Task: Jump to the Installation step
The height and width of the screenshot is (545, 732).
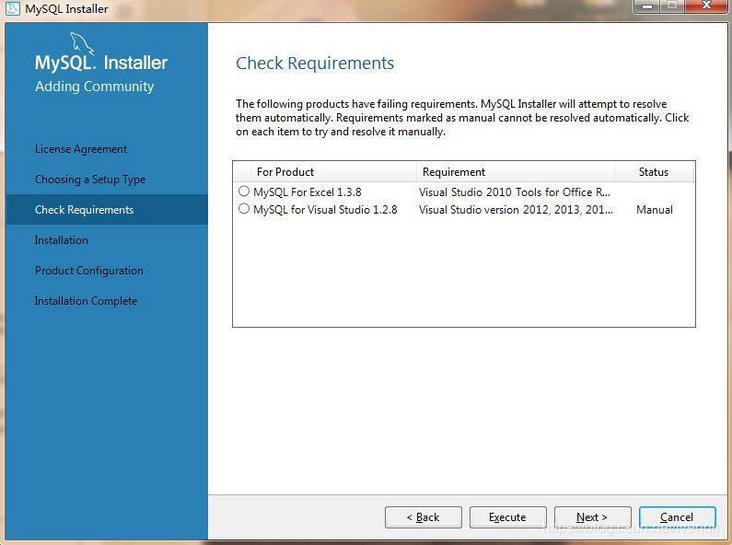Action: [61, 240]
